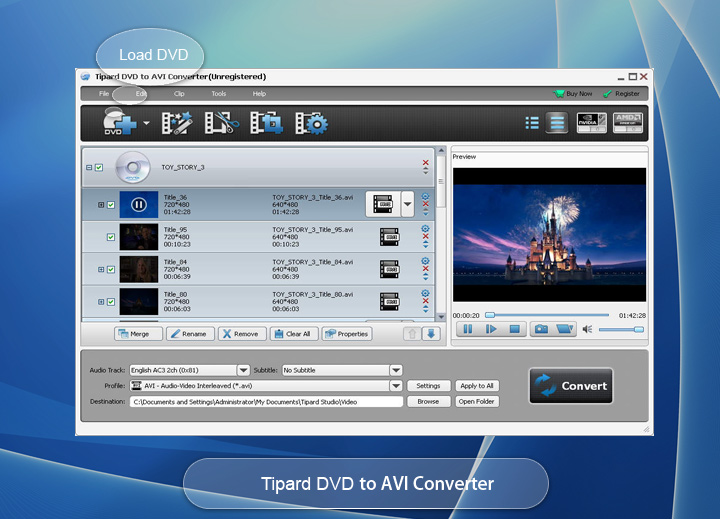Open the Load DVD dropdown arrow
Screen dimensions: 720x519
(146, 123)
